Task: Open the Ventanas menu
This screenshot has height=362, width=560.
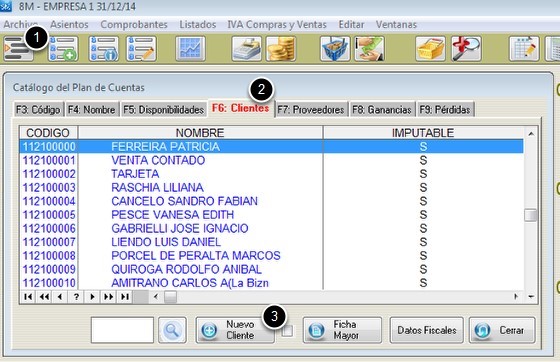Action: pyautogui.click(x=396, y=24)
